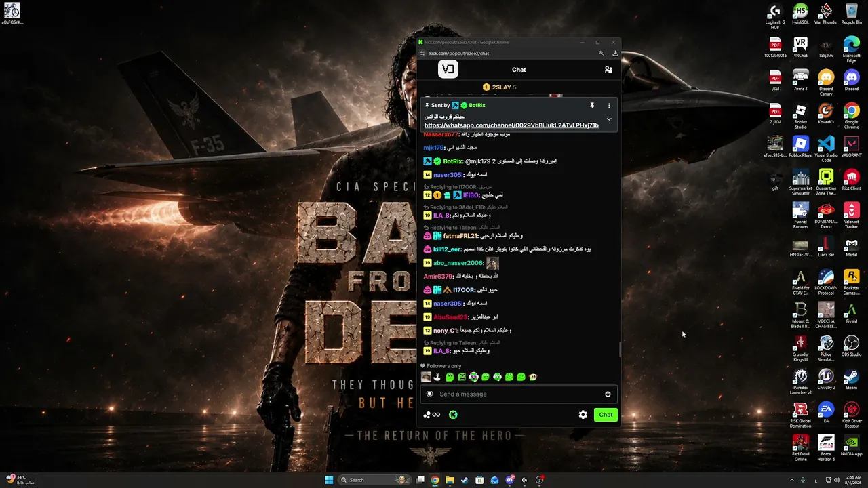Click username AbuSaad23 in chat

coord(450,317)
